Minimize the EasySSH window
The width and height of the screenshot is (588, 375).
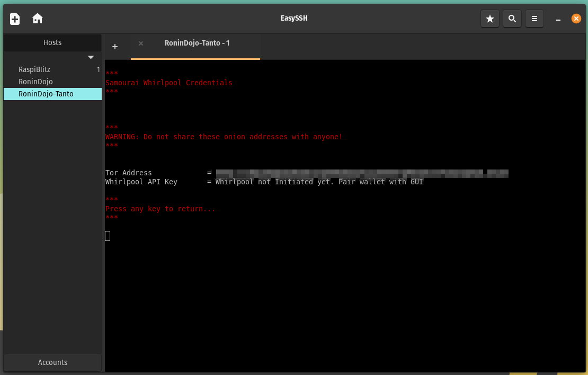point(558,19)
